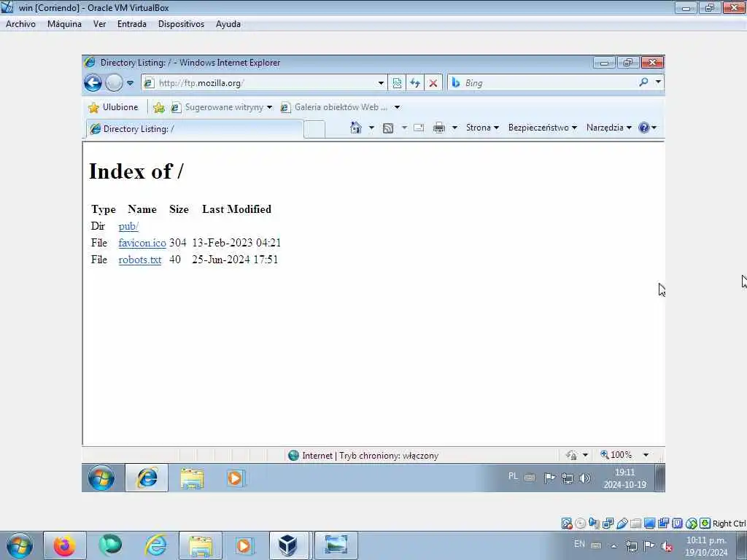Screen dimensions: 747x560
Task: Expand the zoom level arrow in status bar
Action: pyautogui.click(x=646, y=455)
